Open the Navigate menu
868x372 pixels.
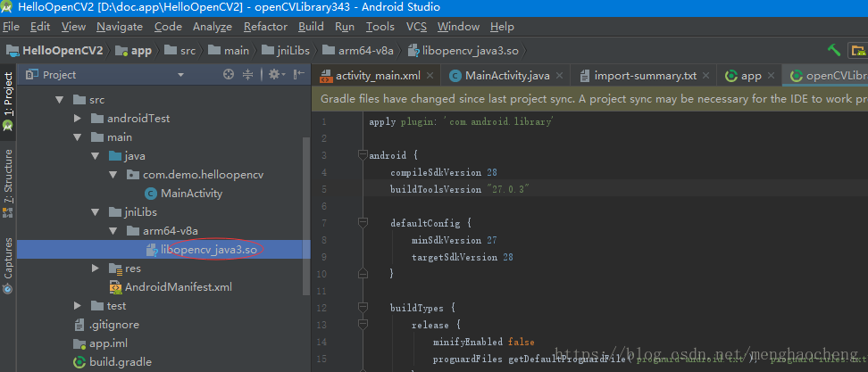click(120, 27)
